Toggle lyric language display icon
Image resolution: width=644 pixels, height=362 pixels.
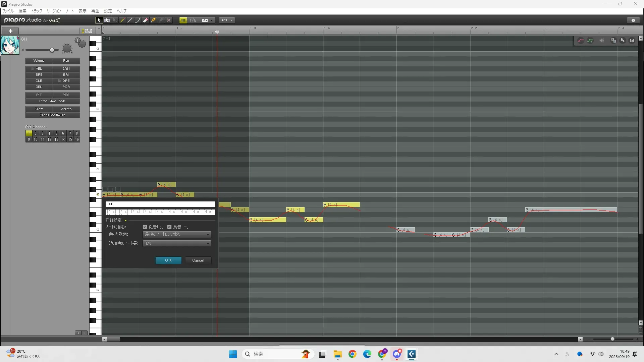[x=623, y=41]
